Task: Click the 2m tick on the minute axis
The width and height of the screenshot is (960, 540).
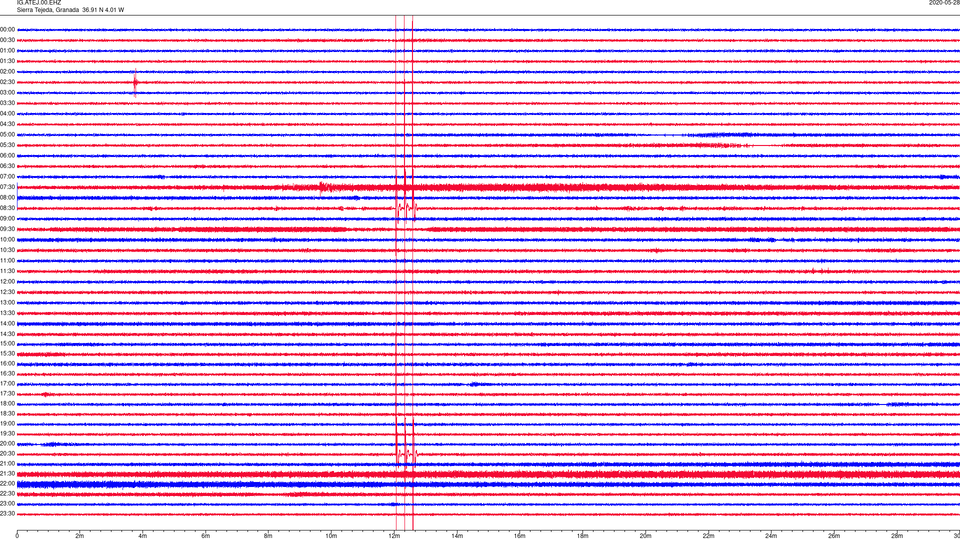Action: pyautogui.click(x=80, y=536)
